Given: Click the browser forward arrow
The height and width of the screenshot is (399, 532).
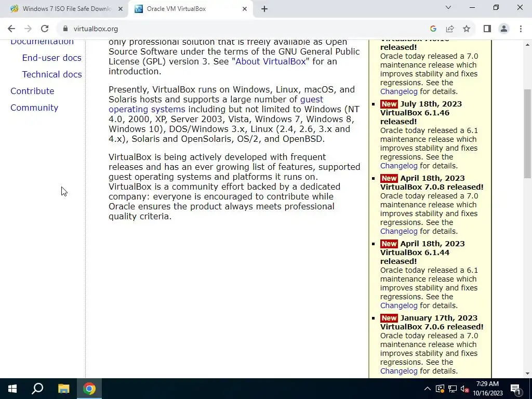Looking at the screenshot, I should click(28, 29).
